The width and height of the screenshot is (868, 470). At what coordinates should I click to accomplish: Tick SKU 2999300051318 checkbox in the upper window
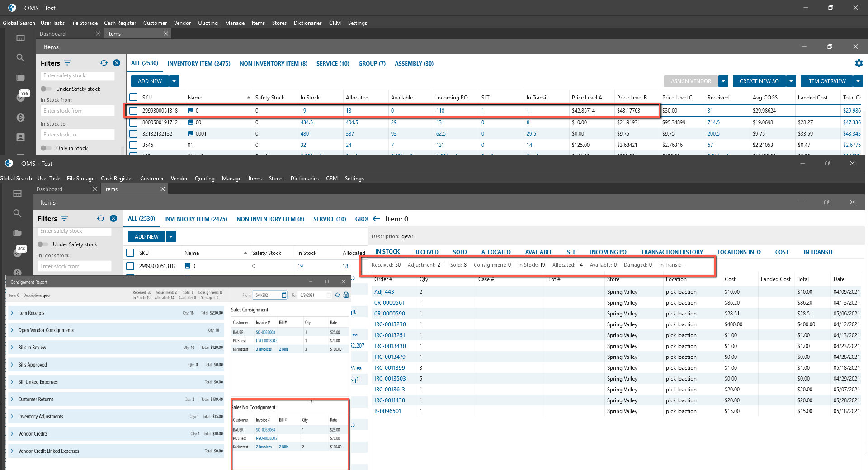(133, 111)
